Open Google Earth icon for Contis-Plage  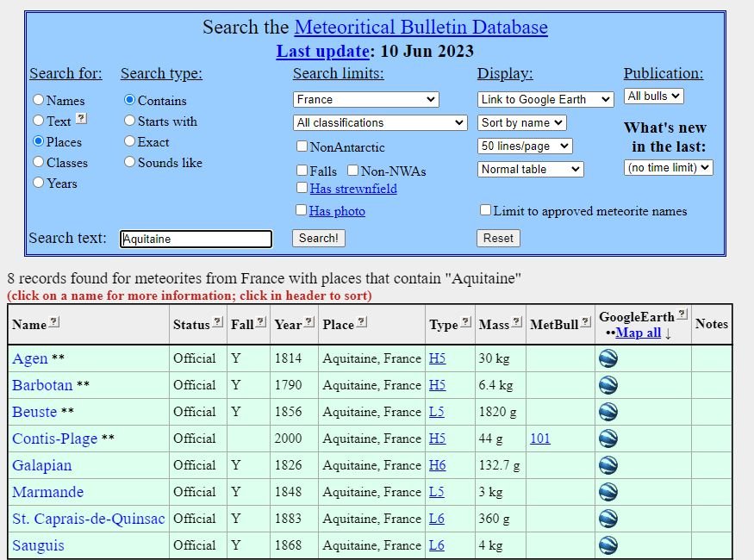pyautogui.click(x=608, y=439)
